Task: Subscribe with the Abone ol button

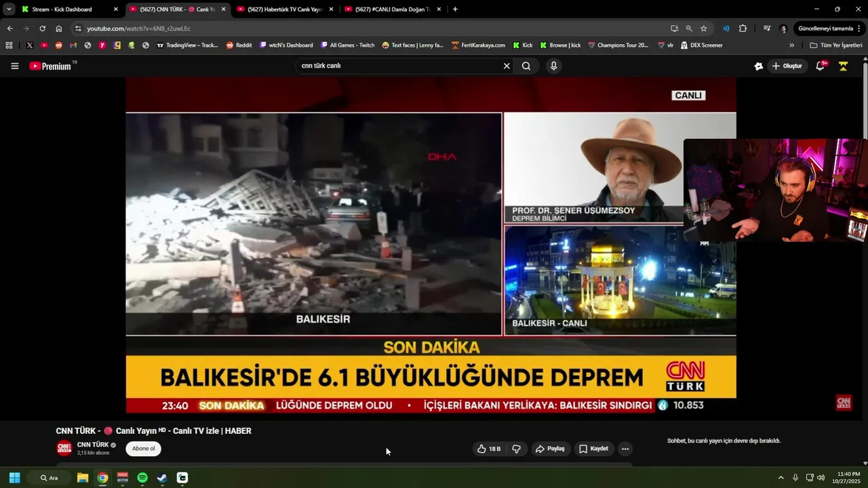Action: [x=143, y=449]
